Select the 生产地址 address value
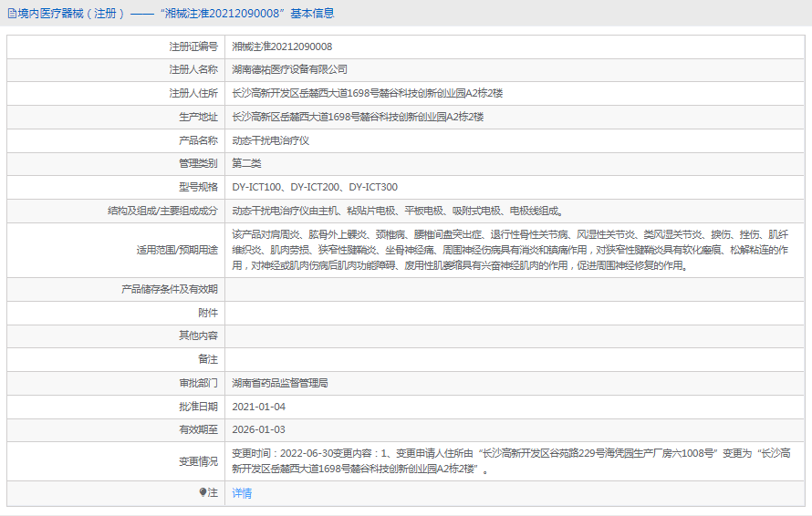Image resolution: width=812 pixels, height=516 pixels. point(358,117)
